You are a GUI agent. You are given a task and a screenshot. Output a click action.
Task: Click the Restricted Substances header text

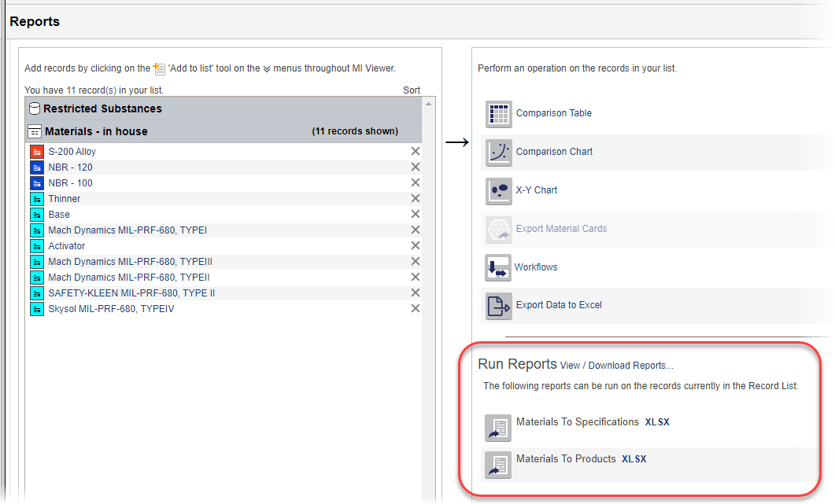tap(103, 109)
